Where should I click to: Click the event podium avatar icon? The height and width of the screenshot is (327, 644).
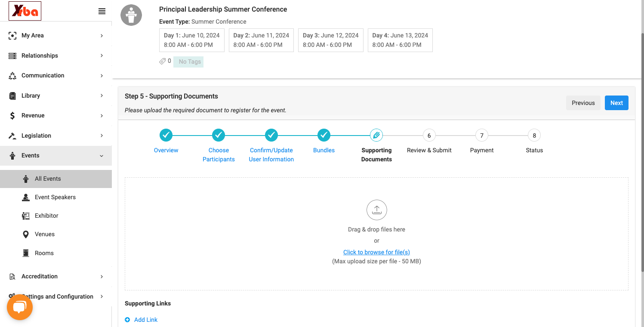point(131,15)
